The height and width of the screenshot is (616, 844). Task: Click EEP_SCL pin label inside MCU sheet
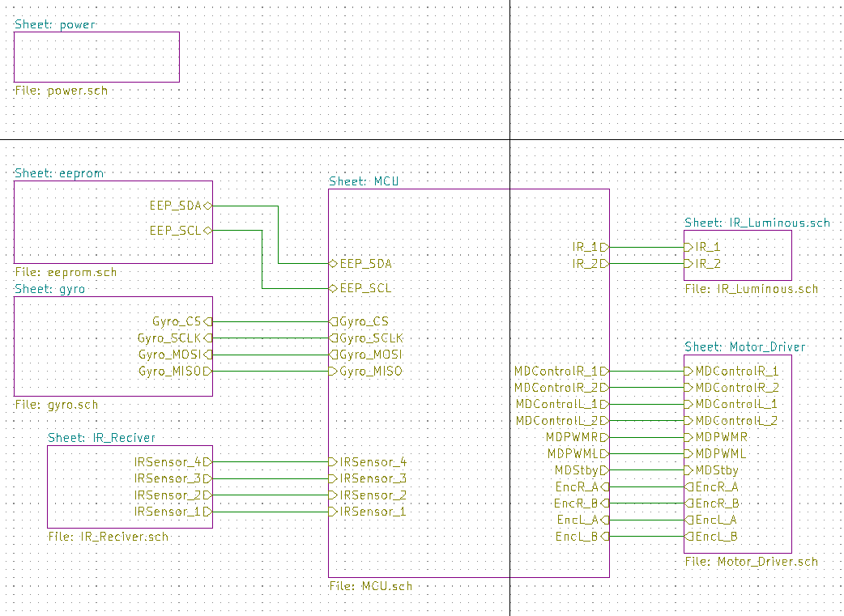pos(366,288)
